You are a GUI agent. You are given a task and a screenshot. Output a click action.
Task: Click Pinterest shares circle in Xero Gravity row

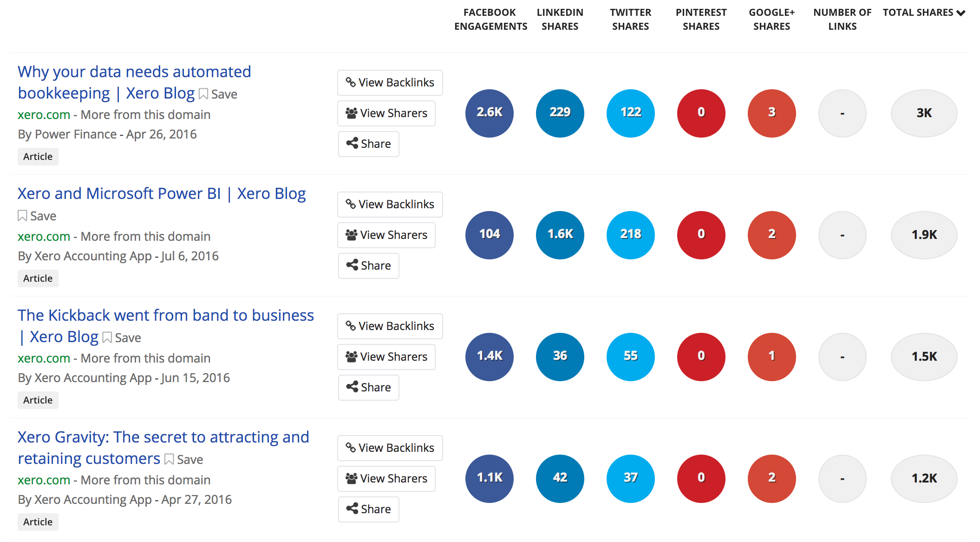(701, 478)
